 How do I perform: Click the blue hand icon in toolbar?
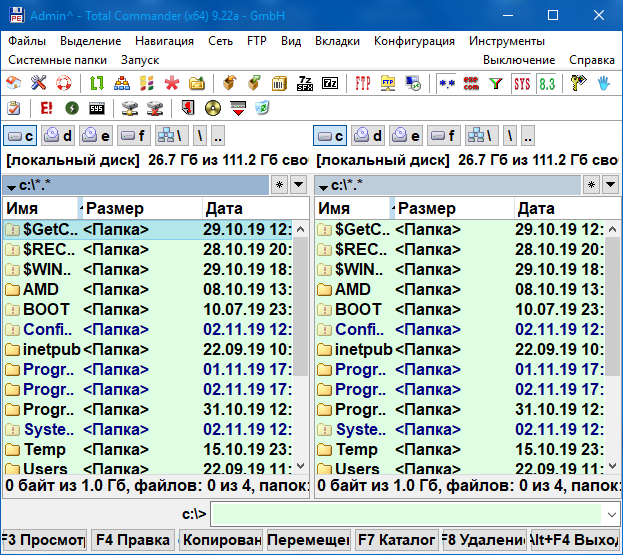click(x=604, y=83)
